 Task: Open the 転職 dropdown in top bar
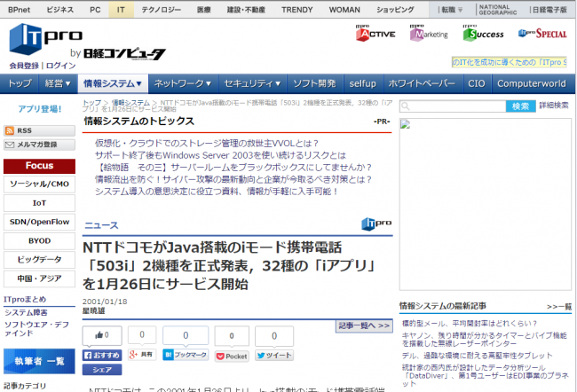452,10
